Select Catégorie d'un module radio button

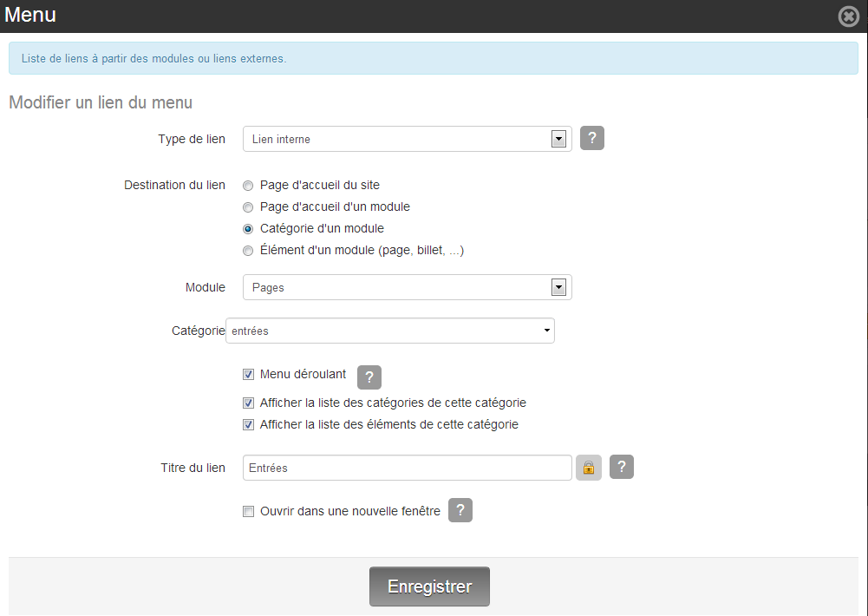click(x=248, y=229)
